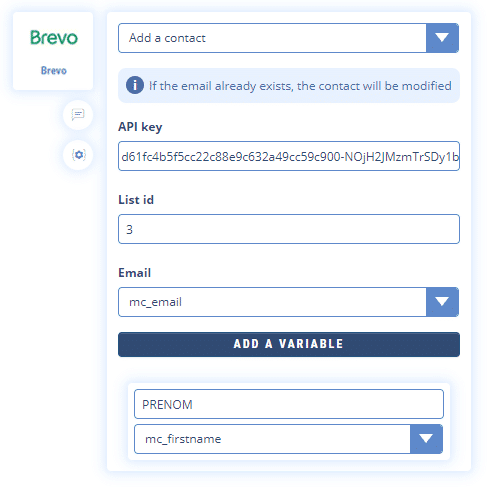The width and height of the screenshot is (489, 489).
Task: Click the Brevo text label under logo
Action: 54,71
